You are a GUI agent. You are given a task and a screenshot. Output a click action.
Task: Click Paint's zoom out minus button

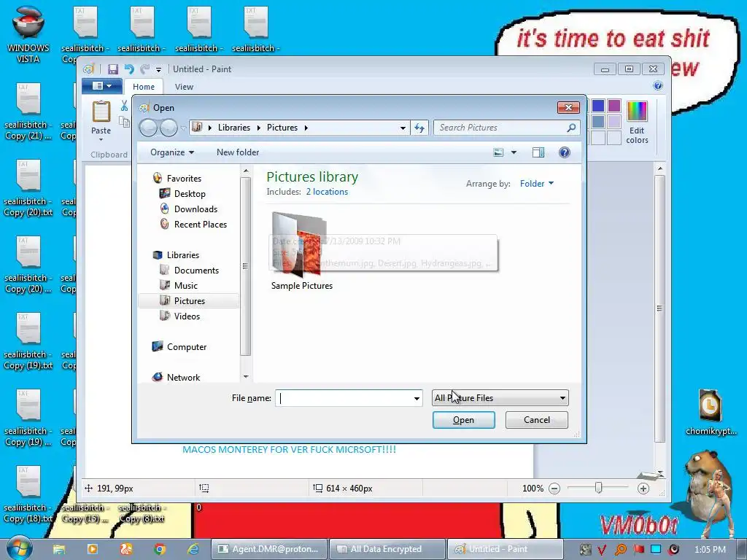coord(554,488)
